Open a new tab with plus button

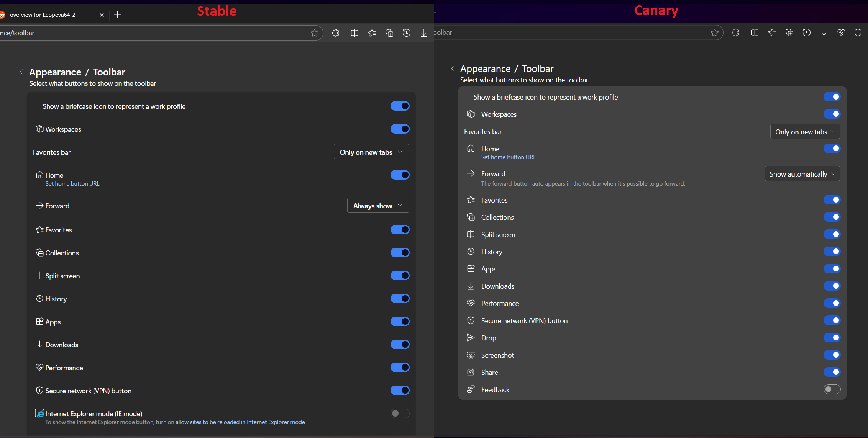click(x=118, y=15)
